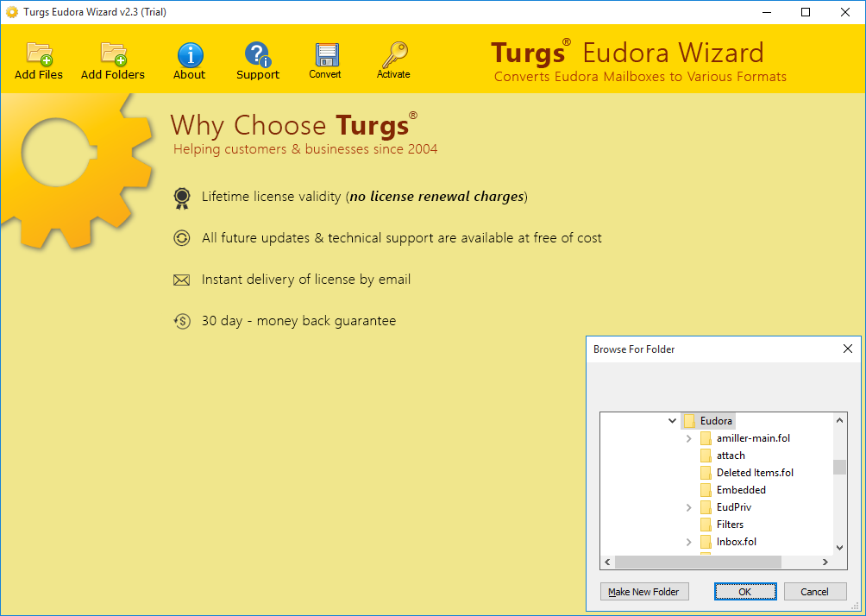Click the 'Lifetime license validity' text

271,197
